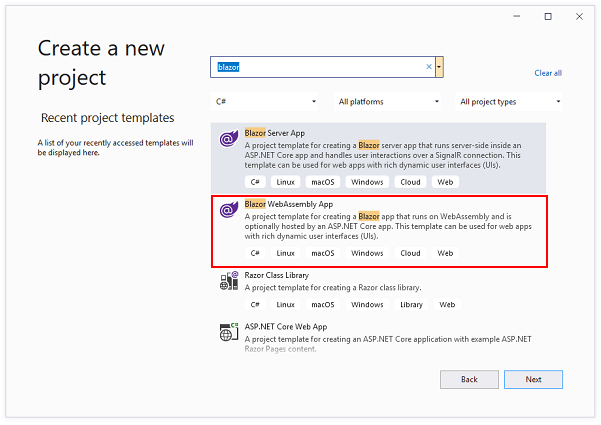Image resolution: width=601 pixels, height=425 pixels.
Task: Click the Razor Class Library template icon
Action: click(x=229, y=281)
